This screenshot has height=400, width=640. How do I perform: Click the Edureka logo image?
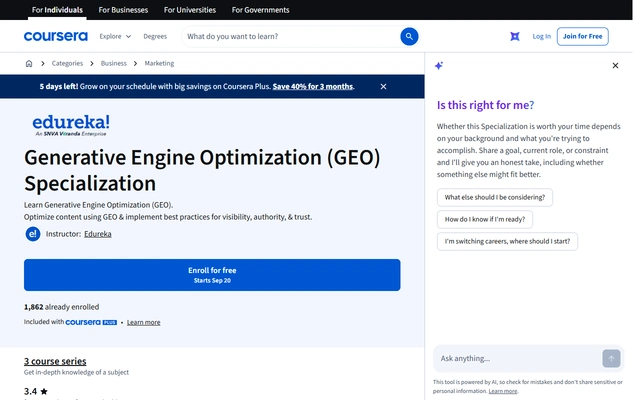click(71, 125)
